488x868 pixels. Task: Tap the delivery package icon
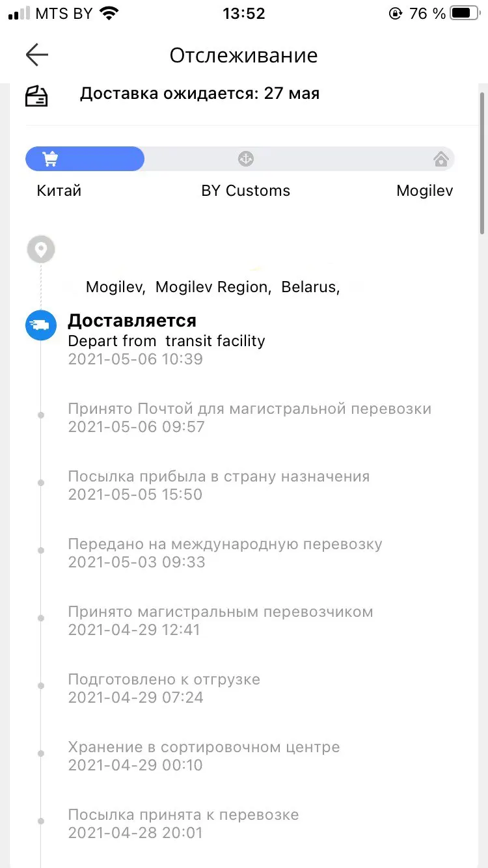pos(36,96)
